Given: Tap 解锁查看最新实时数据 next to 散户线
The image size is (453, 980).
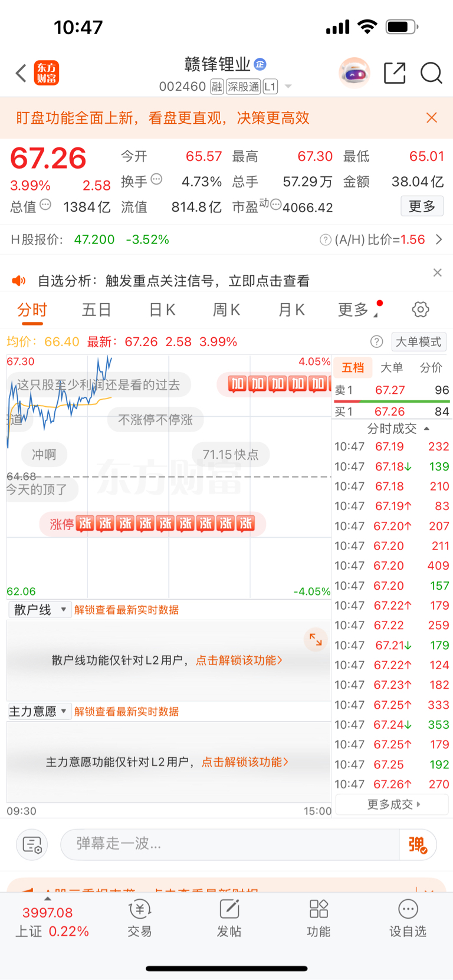Looking at the screenshot, I should pyautogui.click(x=127, y=610).
